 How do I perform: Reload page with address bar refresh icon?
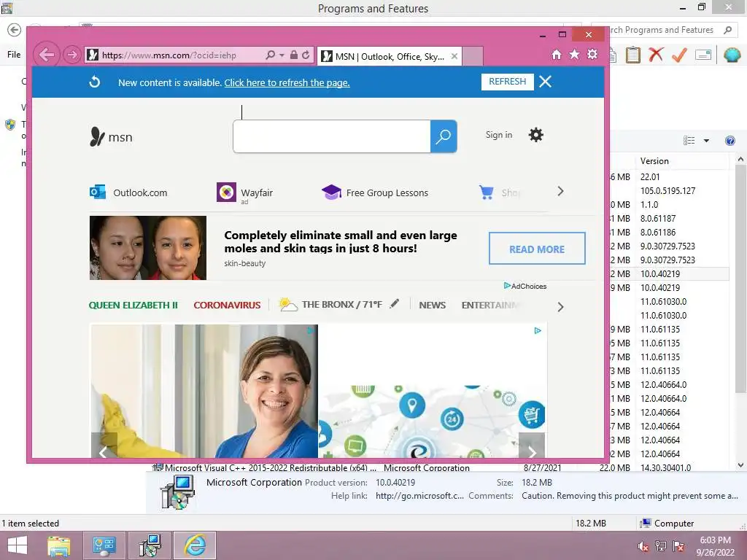306,55
